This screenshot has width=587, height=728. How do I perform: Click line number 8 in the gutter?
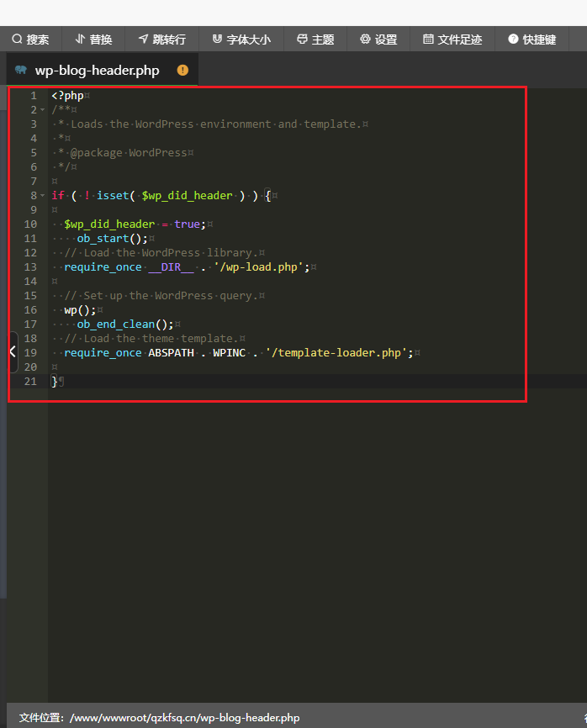[x=33, y=196]
